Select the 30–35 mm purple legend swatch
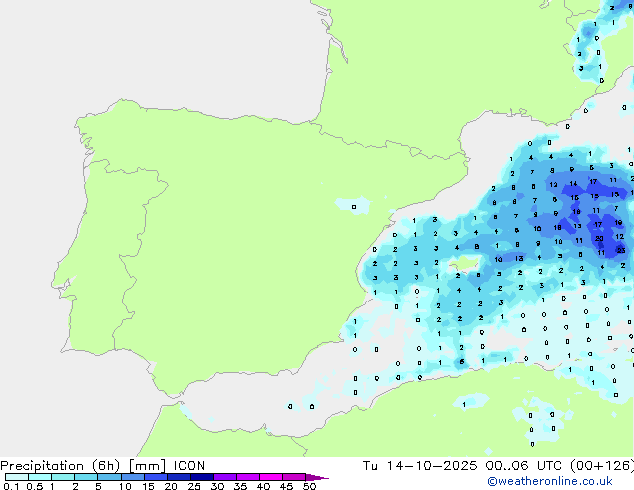Screen dimensions: 634x490 click(225, 477)
